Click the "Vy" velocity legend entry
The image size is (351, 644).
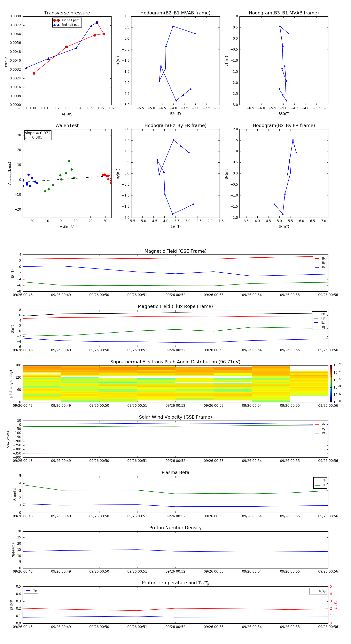tap(320, 429)
